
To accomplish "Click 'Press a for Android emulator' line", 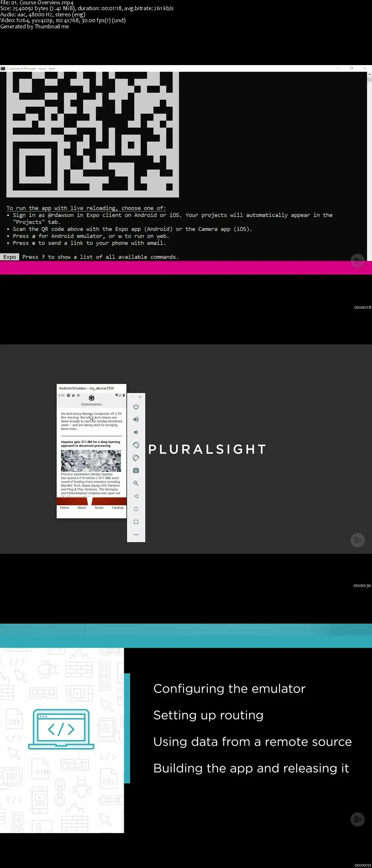I will pos(91,236).
